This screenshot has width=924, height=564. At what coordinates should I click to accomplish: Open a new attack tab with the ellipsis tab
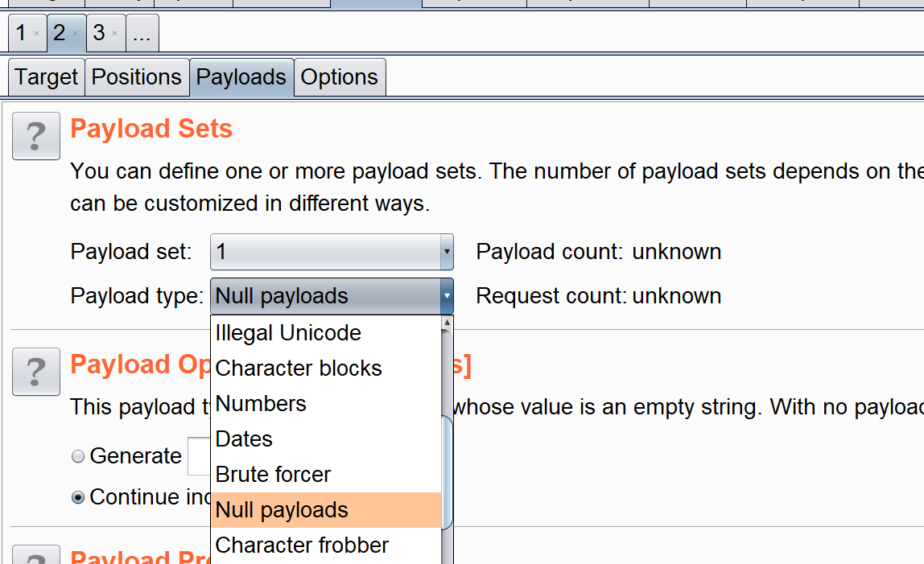click(x=142, y=33)
